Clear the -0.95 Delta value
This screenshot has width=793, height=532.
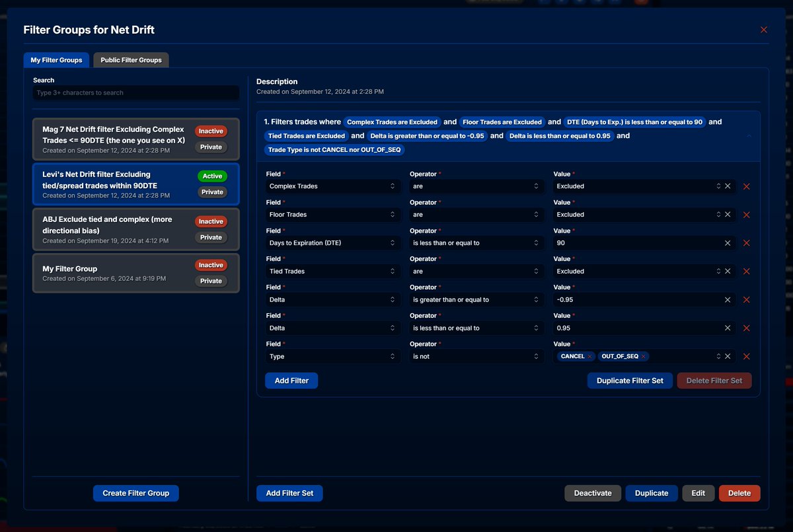pyautogui.click(x=728, y=300)
